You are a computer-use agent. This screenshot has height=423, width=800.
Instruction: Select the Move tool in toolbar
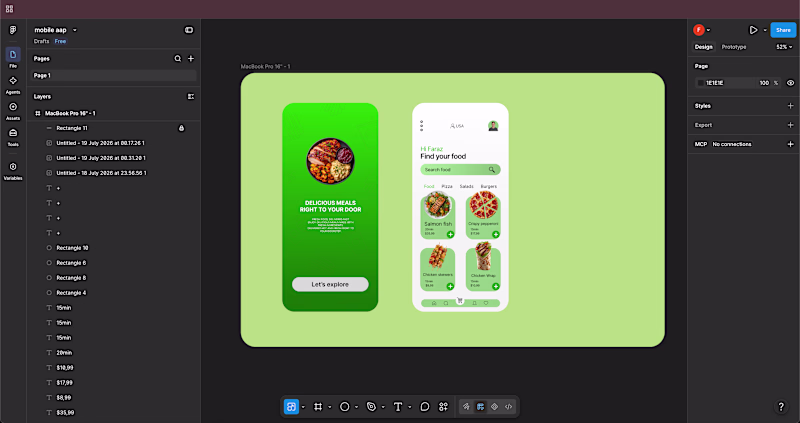291,407
